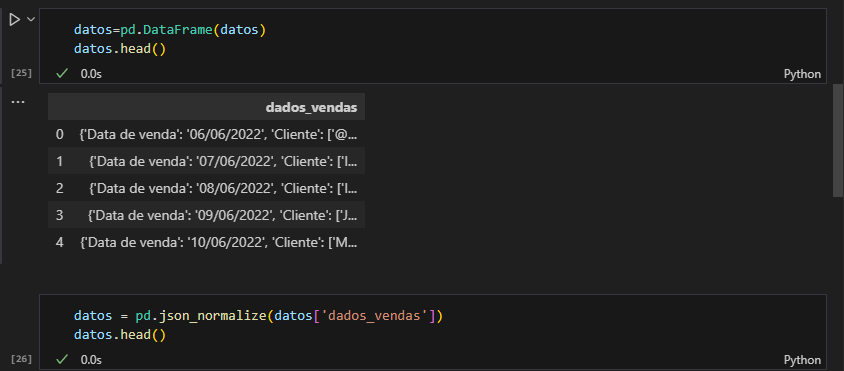The width and height of the screenshot is (844, 371).
Task: Click the row dated 07/06/2022
Action: [x=206, y=161]
